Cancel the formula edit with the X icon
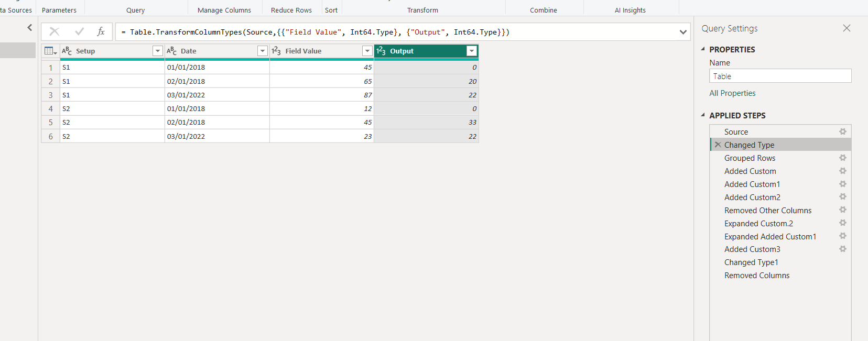 point(55,32)
